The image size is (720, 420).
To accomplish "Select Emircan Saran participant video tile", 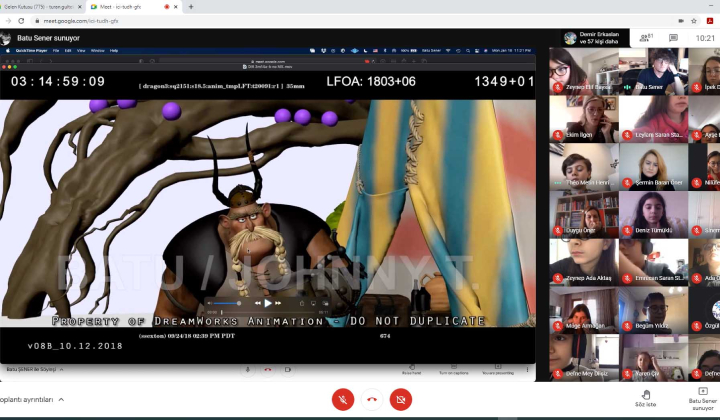I will point(653,262).
